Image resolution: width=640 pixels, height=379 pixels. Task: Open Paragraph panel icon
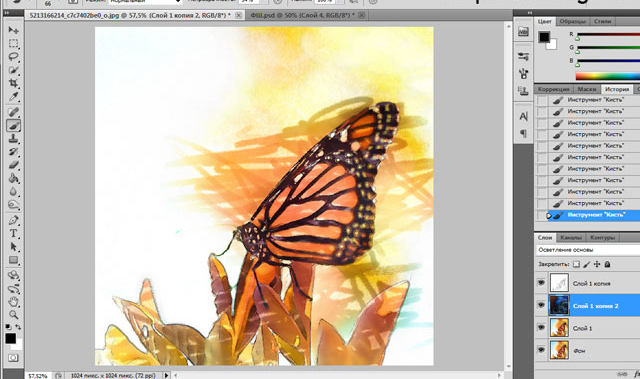click(x=523, y=133)
